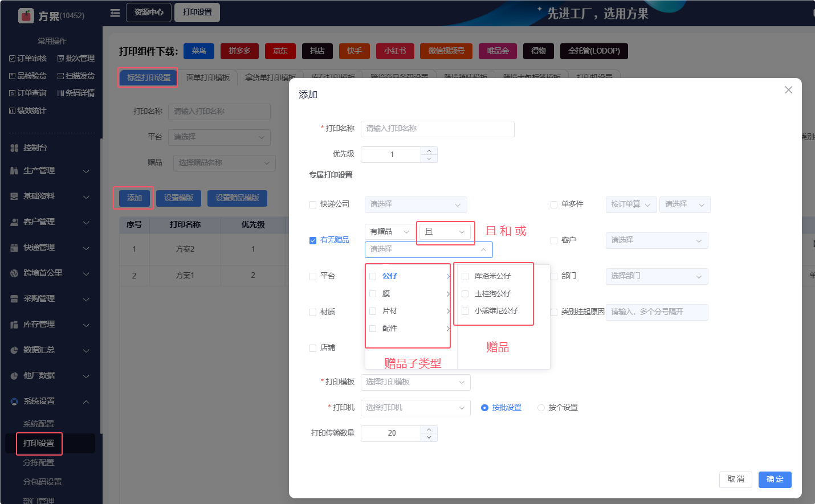The image size is (815, 504).
Task: Open 绩效统计 shortcut in common operations
Action: pyautogui.click(x=27, y=110)
